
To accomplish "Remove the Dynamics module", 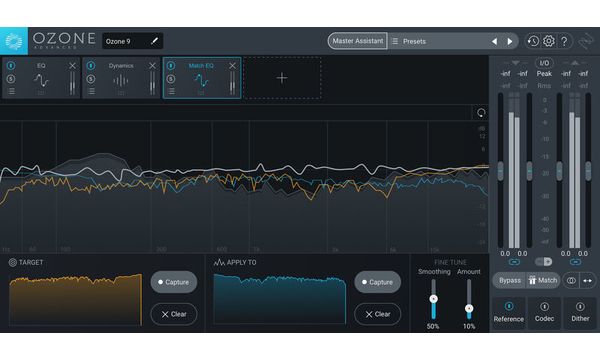I will pyautogui.click(x=152, y=66).
